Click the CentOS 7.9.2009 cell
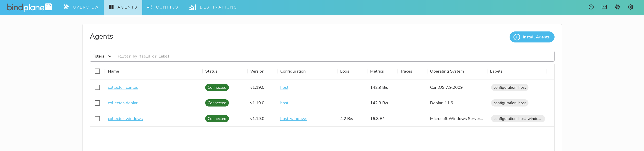Viewport: 644px width, 151px height. [x=446, y=87]
